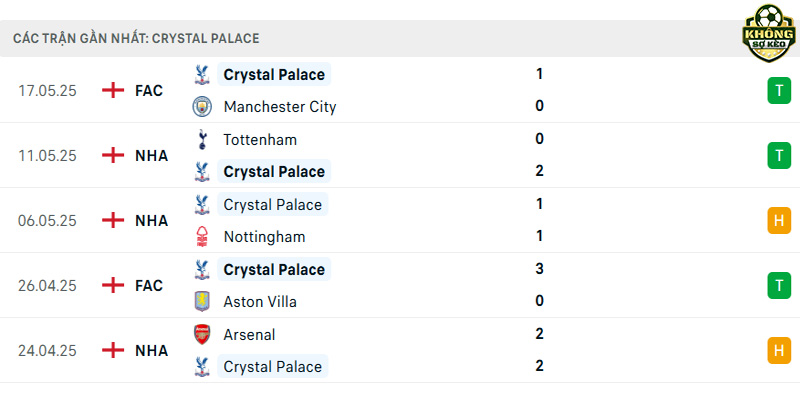
Task: Click the Nottingham Forest crest icon
Action: pyautogui.click(x=202, y=237)
